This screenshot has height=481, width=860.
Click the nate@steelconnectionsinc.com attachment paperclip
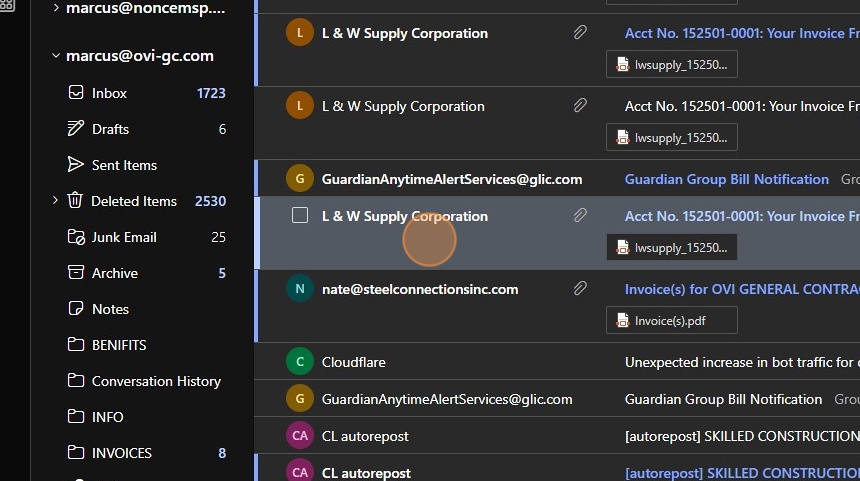pyautogui.click(x=580, y=288)
